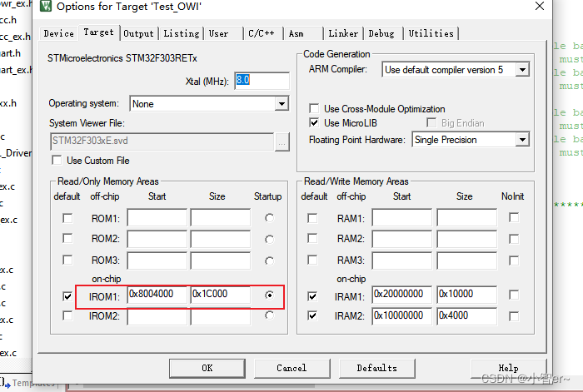
Task: Click the IRAM2 Size field
Action: pyautogui.click(x=467, y=316)
